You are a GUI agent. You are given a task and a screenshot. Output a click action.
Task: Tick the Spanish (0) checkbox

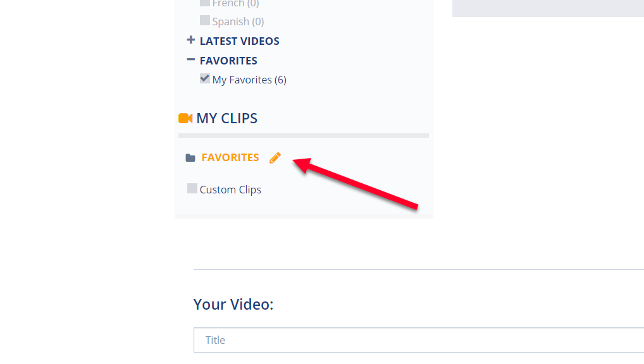pos(204,20)
